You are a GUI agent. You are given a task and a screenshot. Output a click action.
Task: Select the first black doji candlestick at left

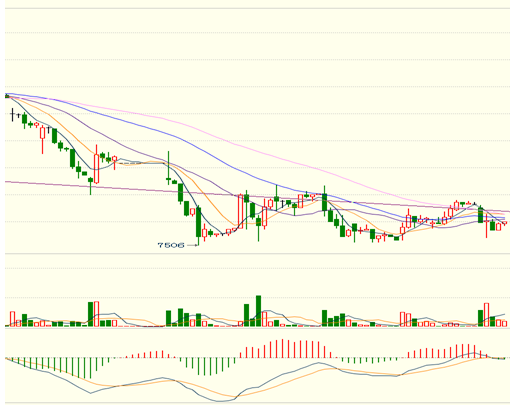point(13,115)
